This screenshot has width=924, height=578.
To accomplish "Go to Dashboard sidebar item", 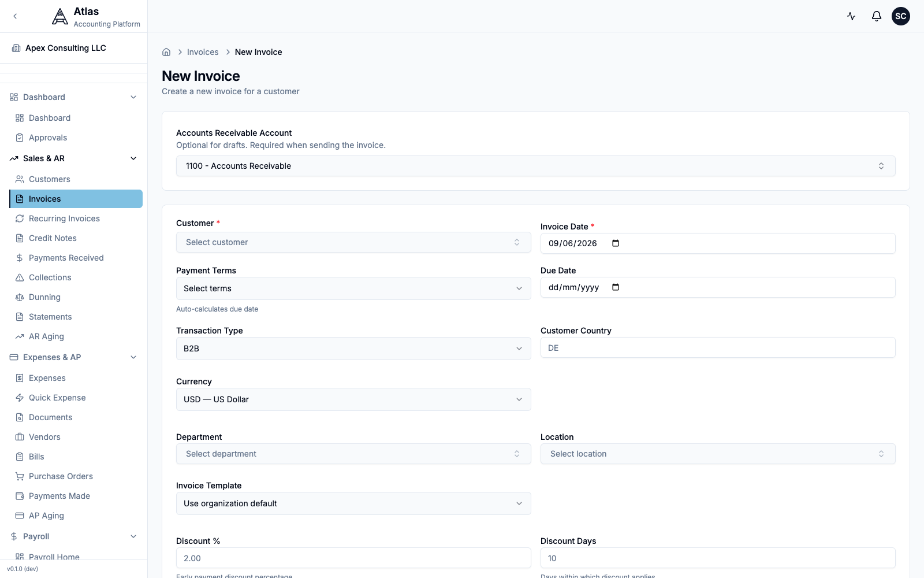I will click(x=76, y=118).
